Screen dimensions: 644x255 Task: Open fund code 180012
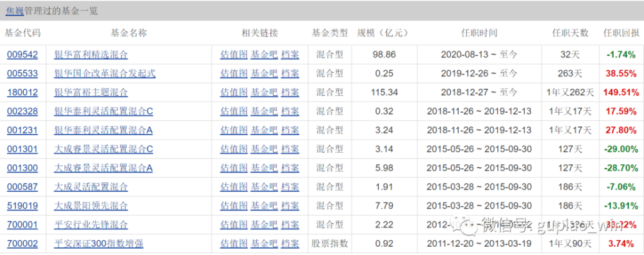tap(22, 92)
